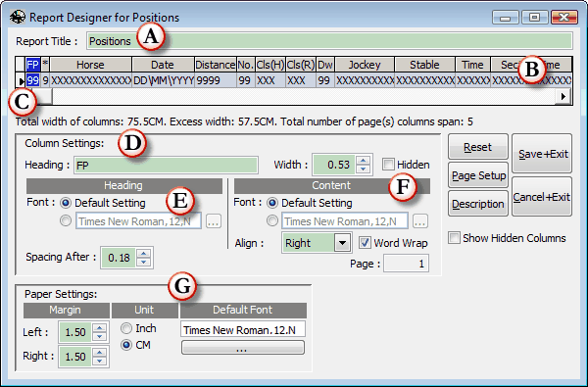Click the Page Setup button
The height and width of the screenshot is (387, 588).
click(x=478, y=175)
